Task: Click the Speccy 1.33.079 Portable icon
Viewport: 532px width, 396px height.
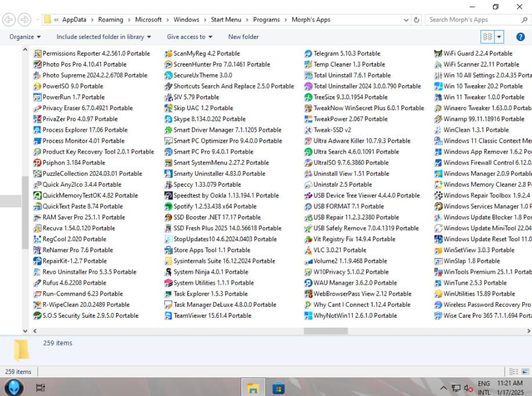Action: tap(168, 184)
